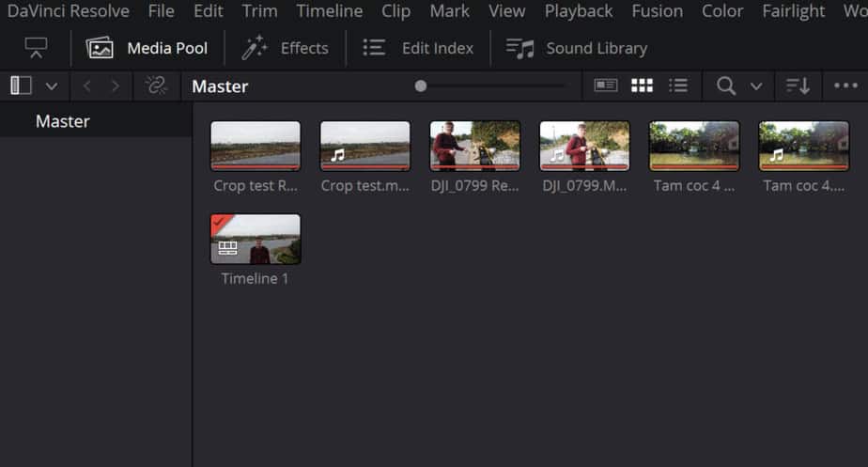The image size is (868, 467).
Task: Toggle the Media Pool panel
Action: (x=147, y=48)
